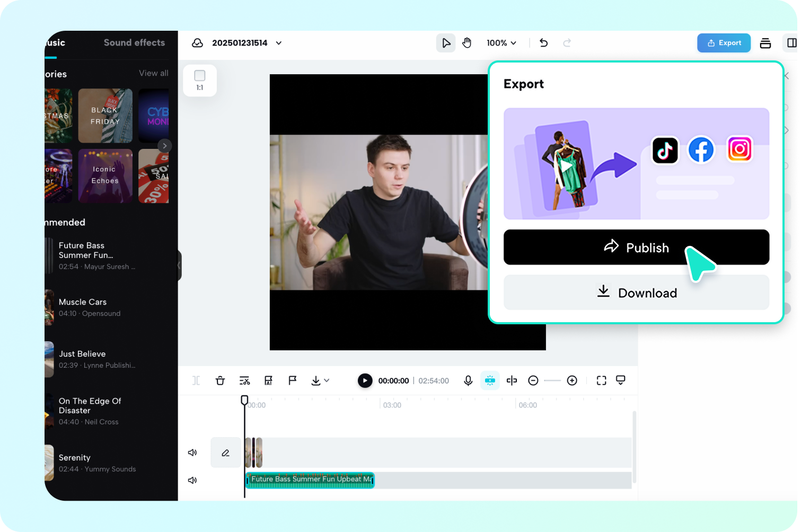
Task: Show next music categories with arrow
Action: (165, 146)
